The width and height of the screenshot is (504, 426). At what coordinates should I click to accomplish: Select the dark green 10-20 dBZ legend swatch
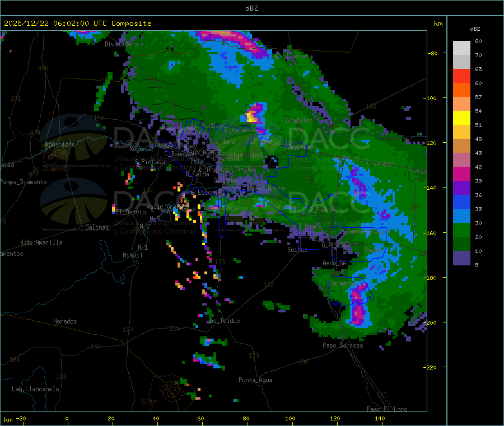(461, 244)
